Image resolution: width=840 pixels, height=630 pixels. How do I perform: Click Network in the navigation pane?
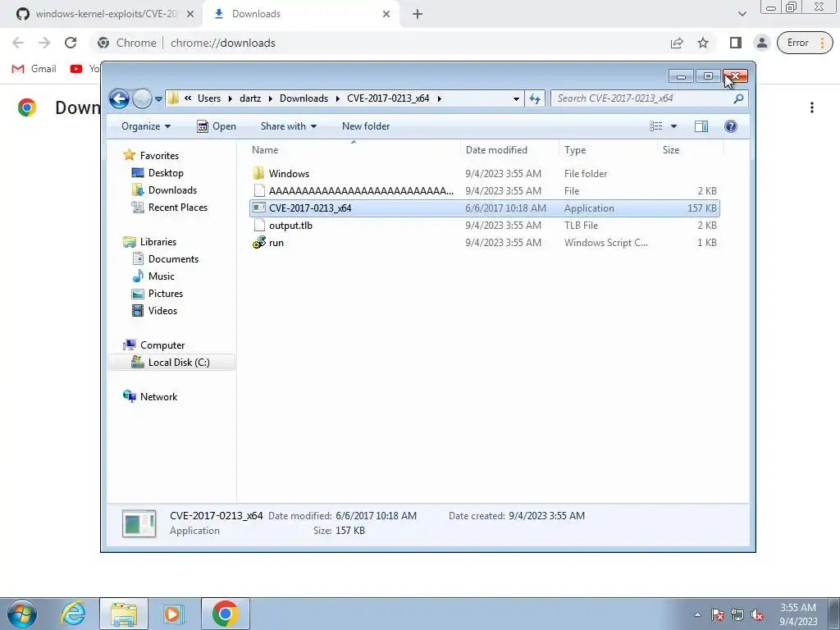[x=158, y=397]
